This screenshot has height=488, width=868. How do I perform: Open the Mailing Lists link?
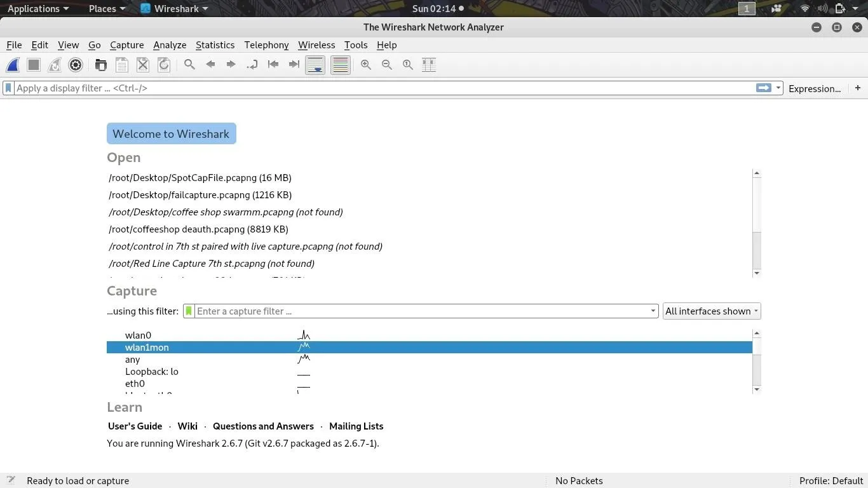(356, 426)
